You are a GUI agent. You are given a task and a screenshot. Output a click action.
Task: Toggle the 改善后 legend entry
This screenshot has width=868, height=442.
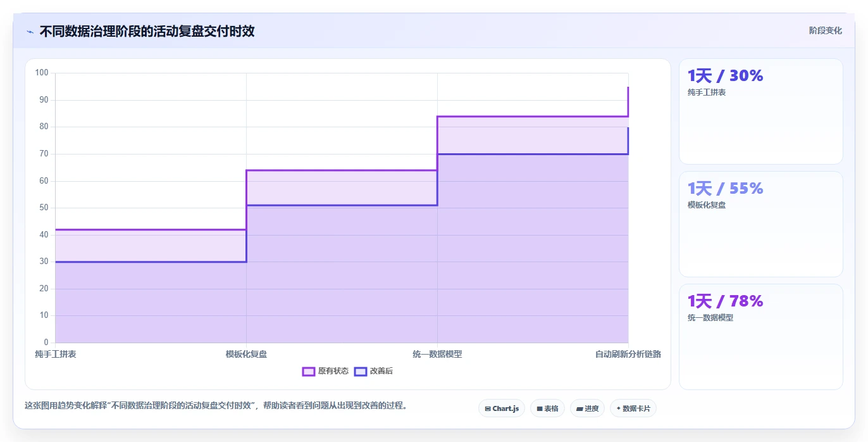point(373,371)
